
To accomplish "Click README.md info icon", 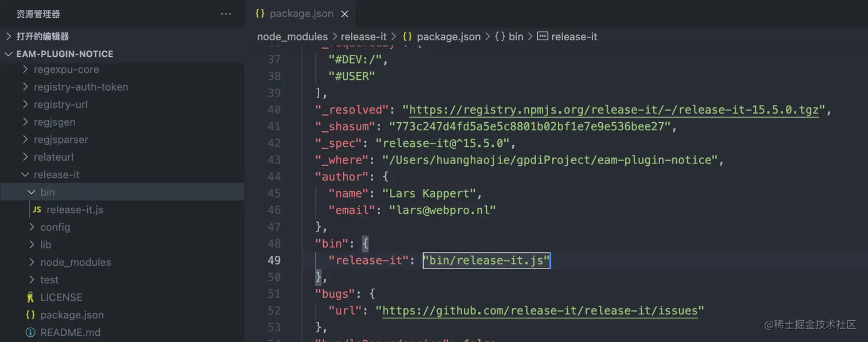I will pos(30,332).
